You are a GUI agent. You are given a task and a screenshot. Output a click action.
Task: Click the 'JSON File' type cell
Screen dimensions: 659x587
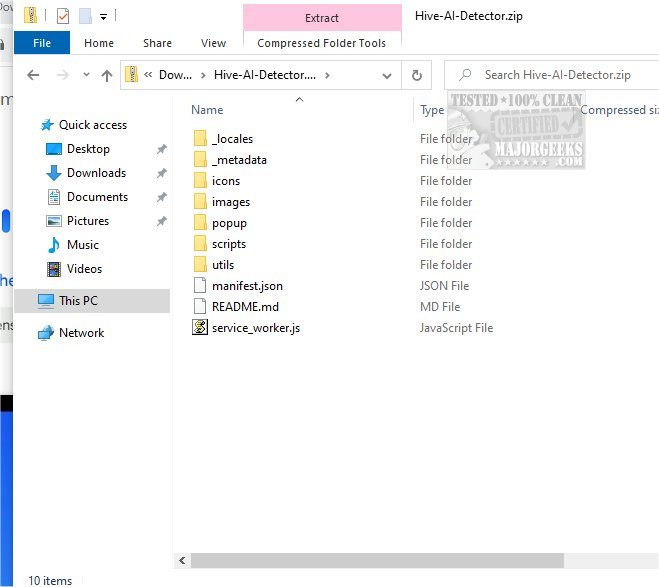pos(444,286)
